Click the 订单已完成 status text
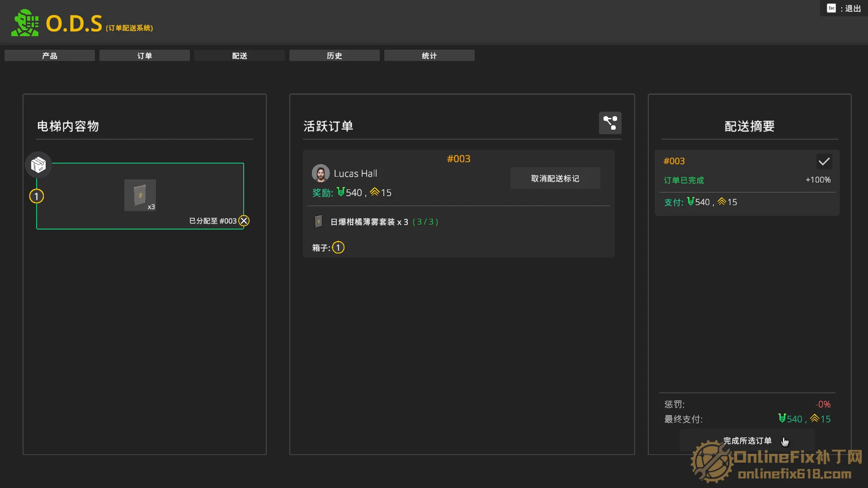 (x=684, y=180)
